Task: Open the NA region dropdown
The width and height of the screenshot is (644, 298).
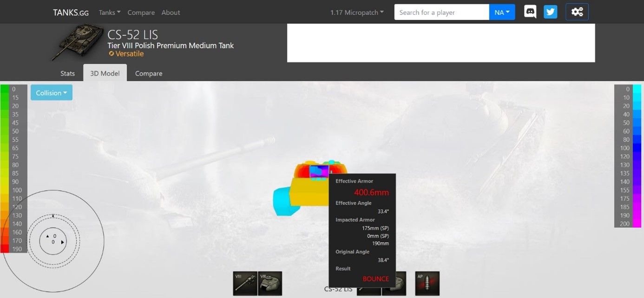Action: pyautogui.click(x=502, y=12)
